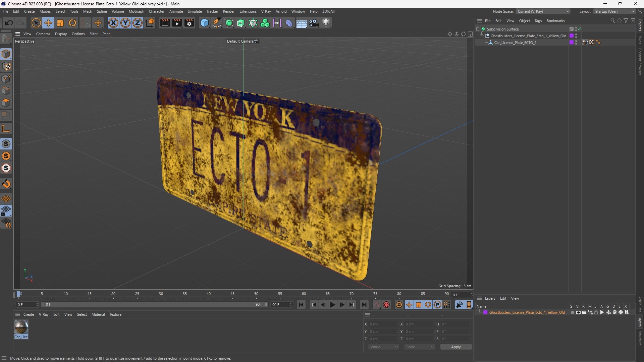This screenshot has width=644, height=362.
Task: Click the Floor grid icon
Action: [x=302, y=23]
